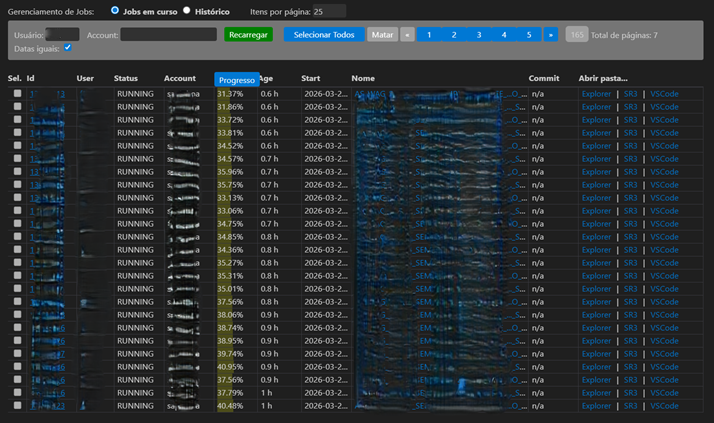Toggle the Datas iguais checkbox
Screen dimensions: 714x423
pyautogui.click(x=68, y=47)
